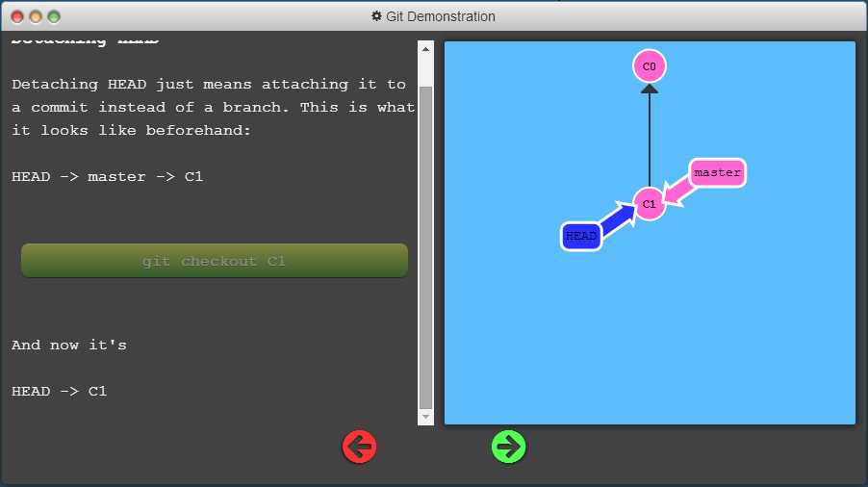Click the green next arrow button

508,447
